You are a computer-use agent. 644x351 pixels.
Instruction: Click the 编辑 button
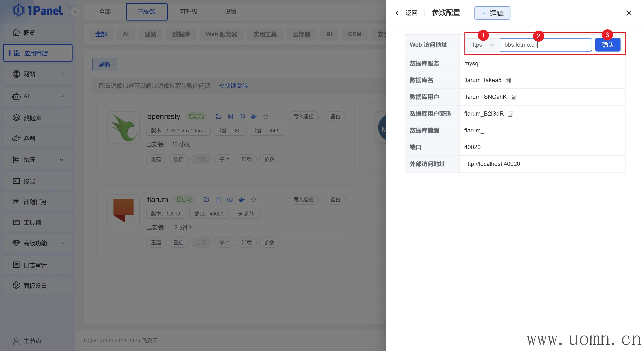pos(492,13)
